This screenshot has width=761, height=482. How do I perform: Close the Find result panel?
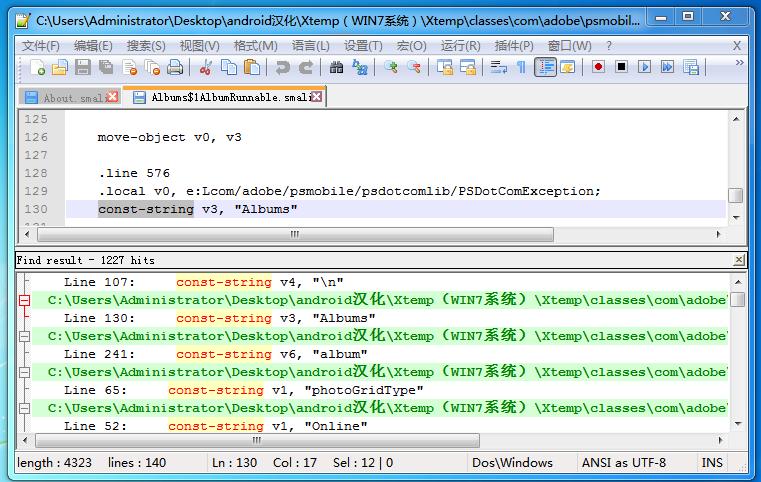(738, 260)
